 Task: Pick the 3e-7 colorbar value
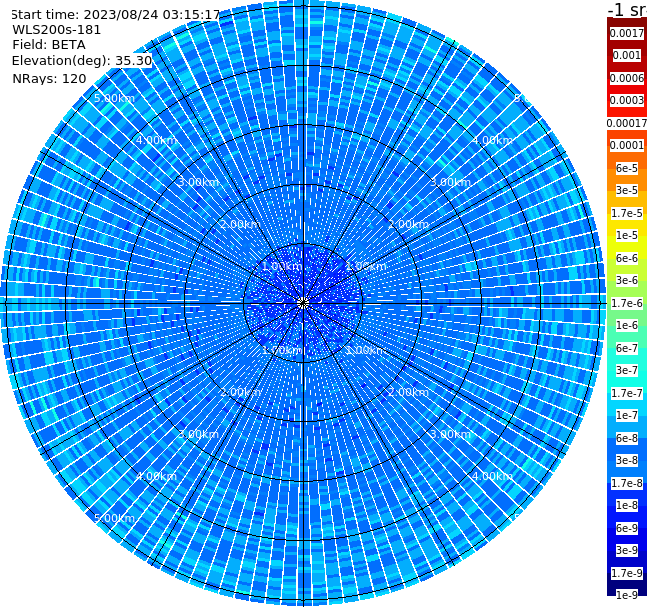(x=627, y=370)
